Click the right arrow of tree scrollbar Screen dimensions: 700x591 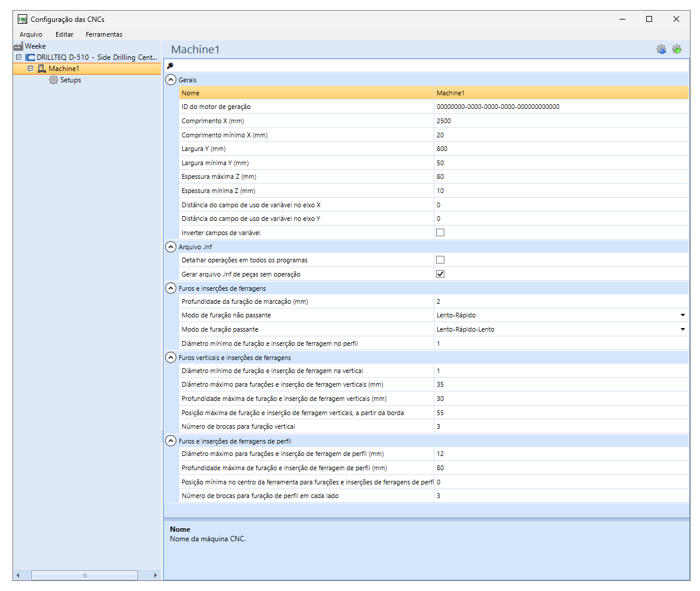pyautogui.click(x=156, y=576)
